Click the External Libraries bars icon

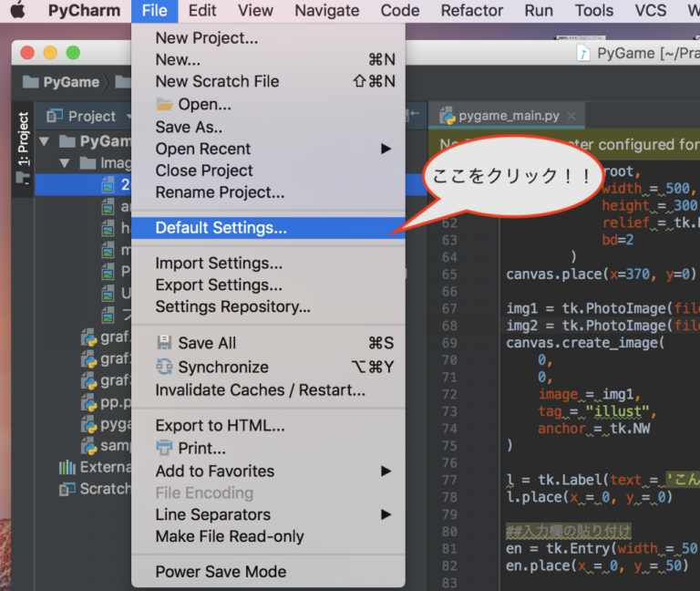tap(67, 467)
